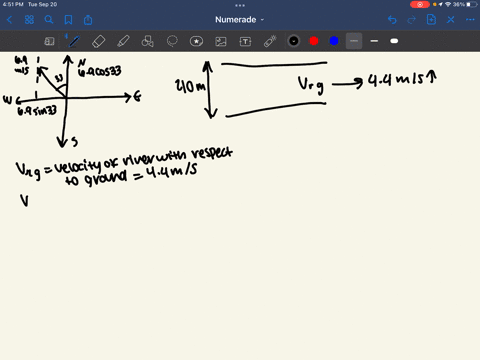This screenshot has height=360, width=480.
Task: Select the Image insert tool
Action: coord(221,41)
